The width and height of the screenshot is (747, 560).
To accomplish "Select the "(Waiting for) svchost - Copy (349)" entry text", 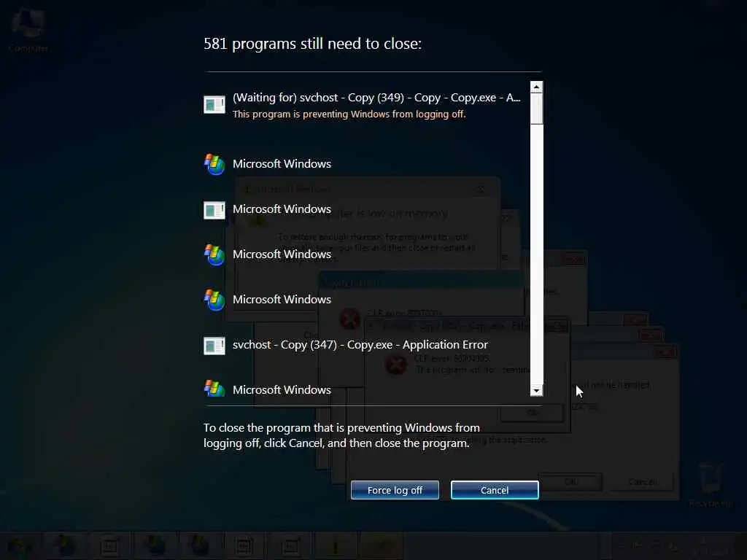I will pos(376,98).
